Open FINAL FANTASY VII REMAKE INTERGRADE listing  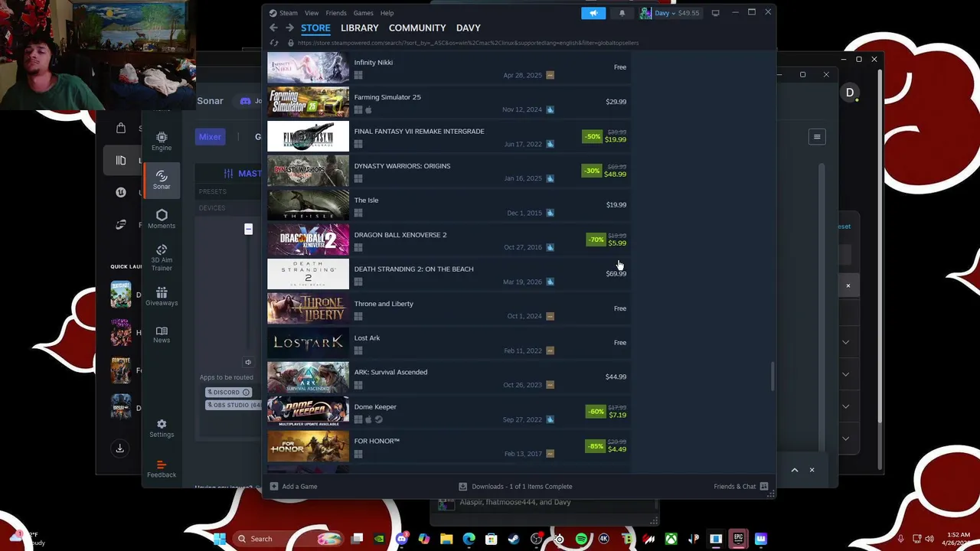tap(448, 137)
